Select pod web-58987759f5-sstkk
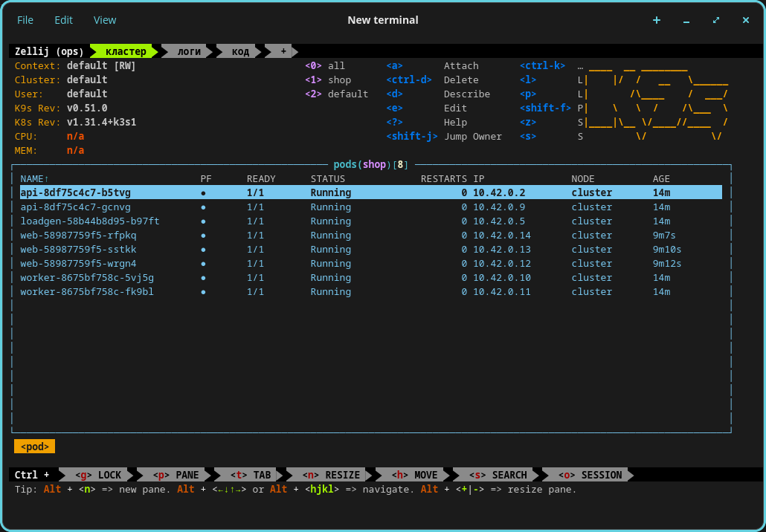This screenshot has width=766, height=532. tap(371, 250)
